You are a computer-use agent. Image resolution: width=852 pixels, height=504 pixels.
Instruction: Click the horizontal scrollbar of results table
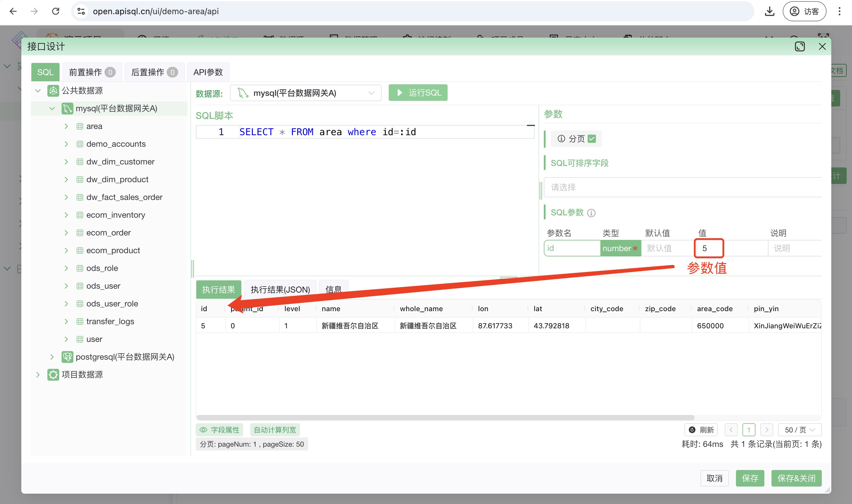445,417
